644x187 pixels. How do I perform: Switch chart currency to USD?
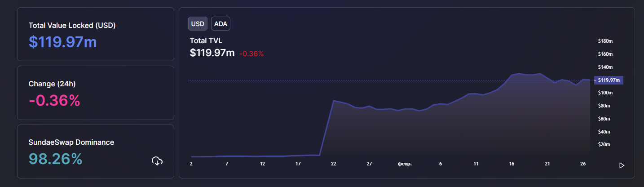(x=198, y=24)
